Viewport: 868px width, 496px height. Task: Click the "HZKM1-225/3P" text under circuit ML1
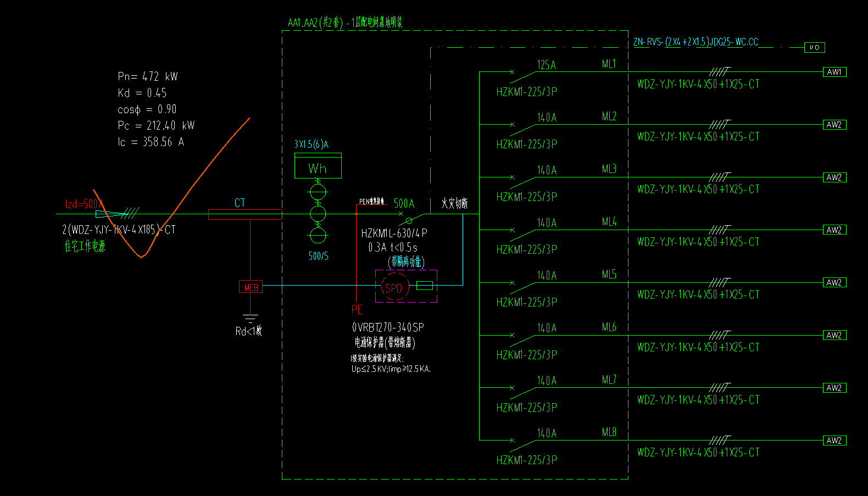527,92
